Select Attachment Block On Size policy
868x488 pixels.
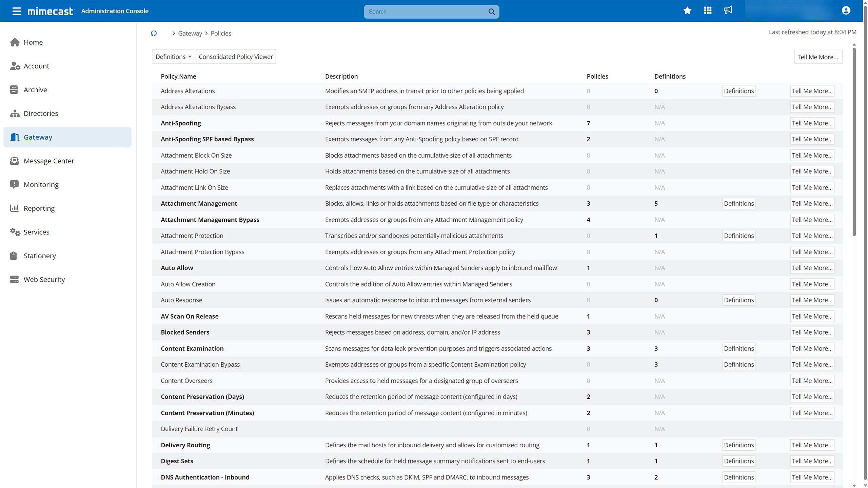196,155
